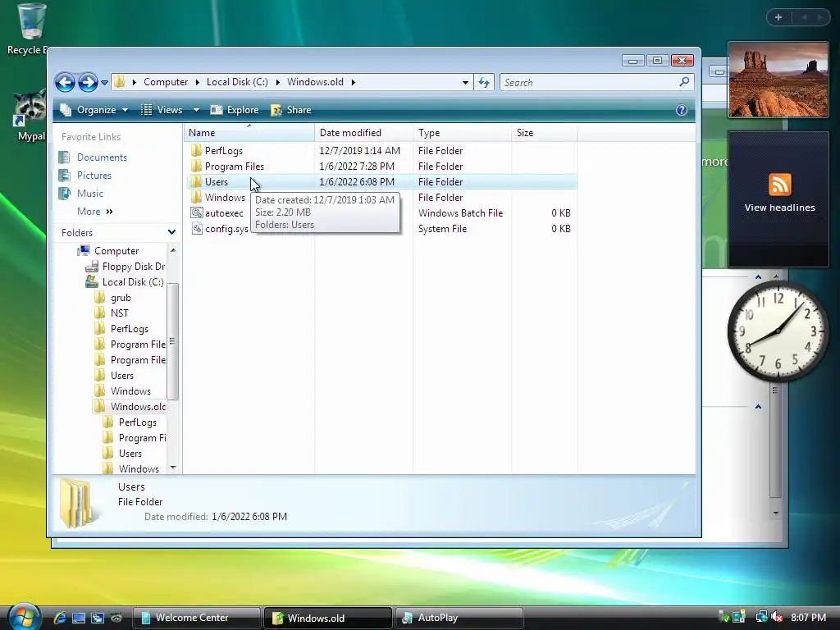Screen dimensions: 840x630
Task: Click the Refresh button in address bar
Action: point(484,83)
